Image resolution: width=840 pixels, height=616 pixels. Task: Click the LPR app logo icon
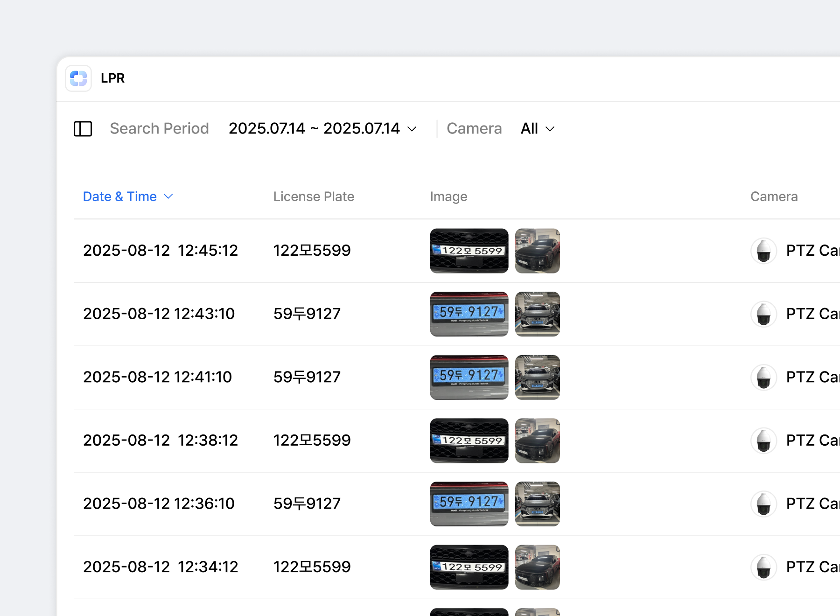point(78,78)
